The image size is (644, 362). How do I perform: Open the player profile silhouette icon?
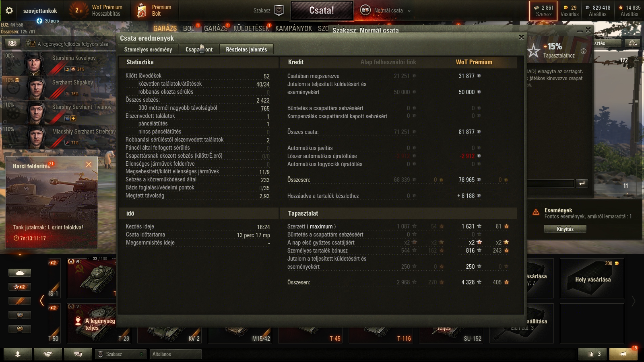pos(18,354)
